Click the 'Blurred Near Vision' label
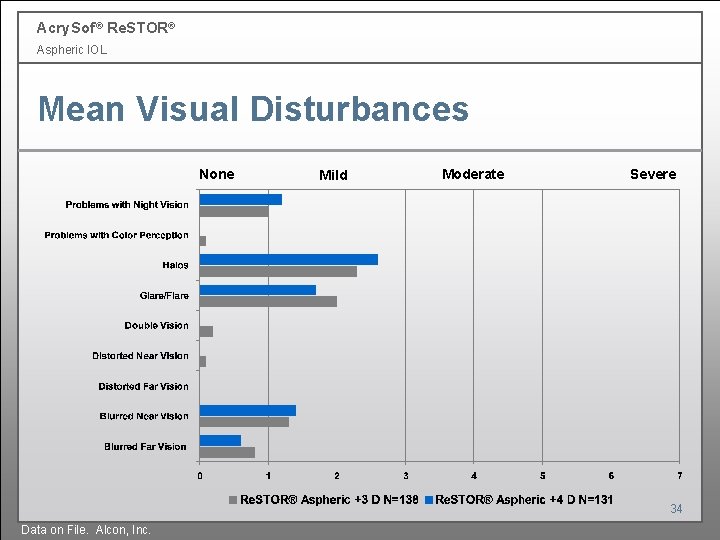 pyautogui.click(x=144, y=416)
